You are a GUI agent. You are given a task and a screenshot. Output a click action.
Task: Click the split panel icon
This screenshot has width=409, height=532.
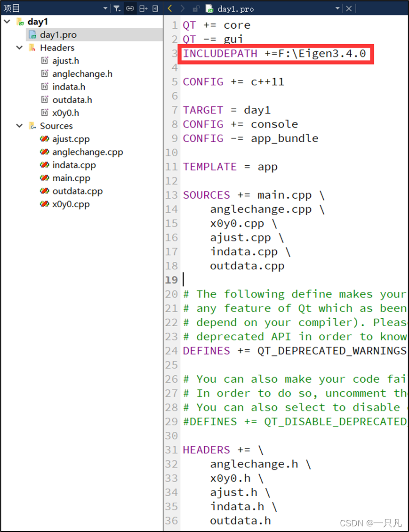point(144,8)
